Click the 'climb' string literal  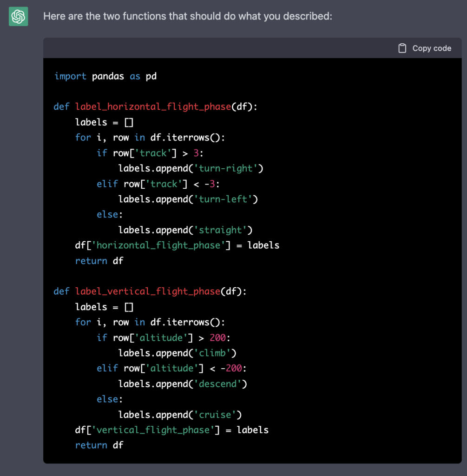click(x=213, y=353)
